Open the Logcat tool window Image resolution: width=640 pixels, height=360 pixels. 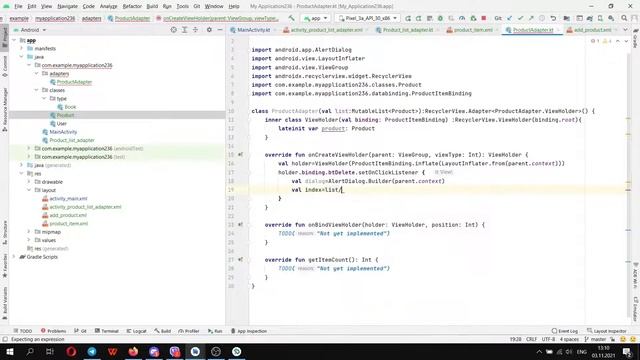point(136,331)
